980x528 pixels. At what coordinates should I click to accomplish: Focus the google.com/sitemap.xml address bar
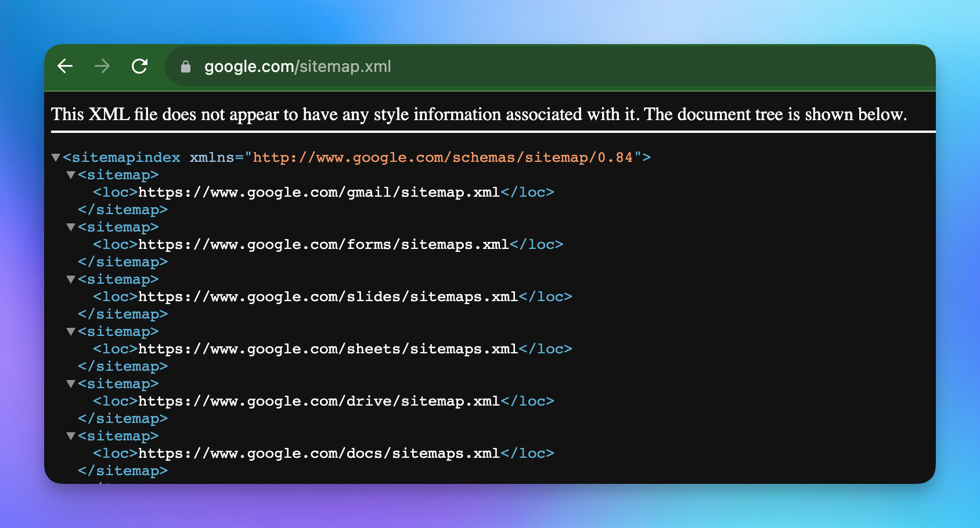pyautogui.click(x=550, y=66)
